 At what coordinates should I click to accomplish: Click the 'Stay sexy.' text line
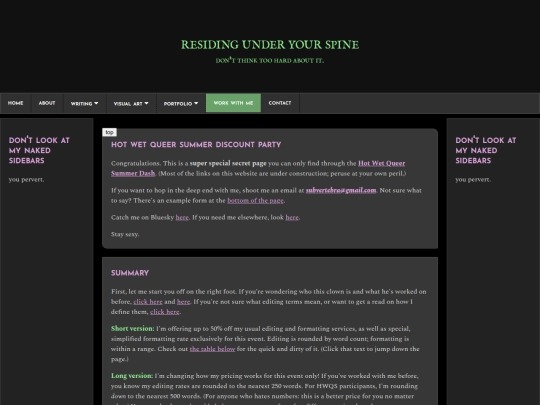point(125,234)
